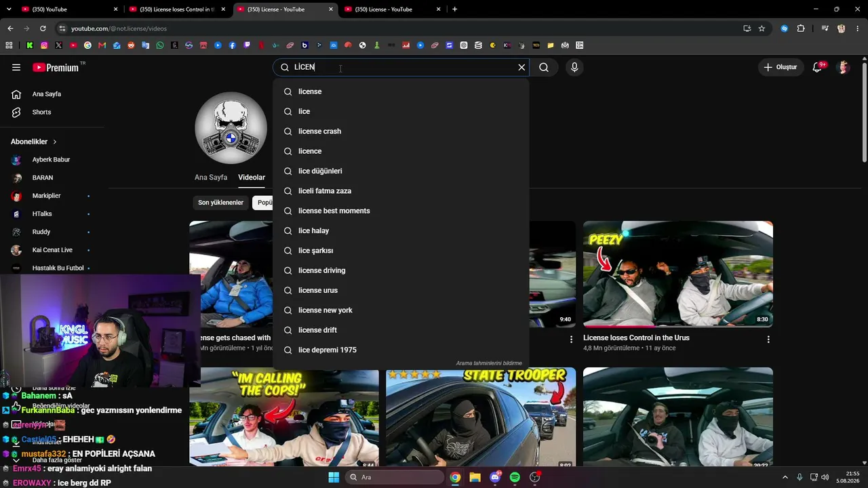Open the Kick bookmark
868x488 pixels.
(x=30, y=45)
